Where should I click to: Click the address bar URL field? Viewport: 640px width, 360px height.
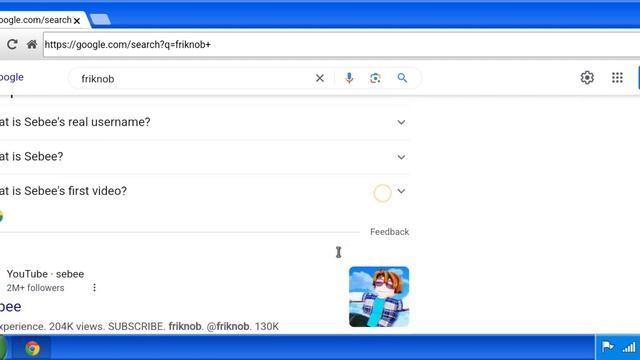click(x=342, y=44)
